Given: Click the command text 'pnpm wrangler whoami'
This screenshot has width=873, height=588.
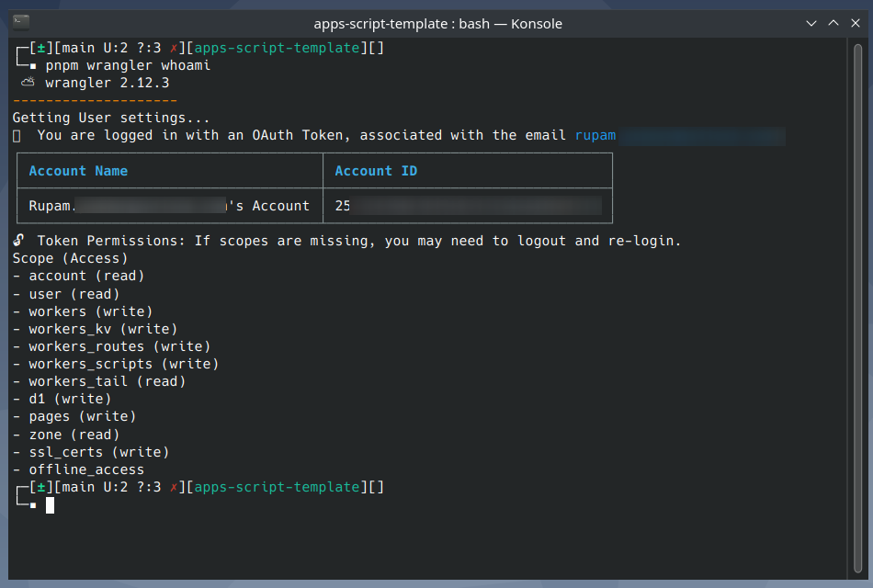Looking at the screenshot, I should [128, 66].
